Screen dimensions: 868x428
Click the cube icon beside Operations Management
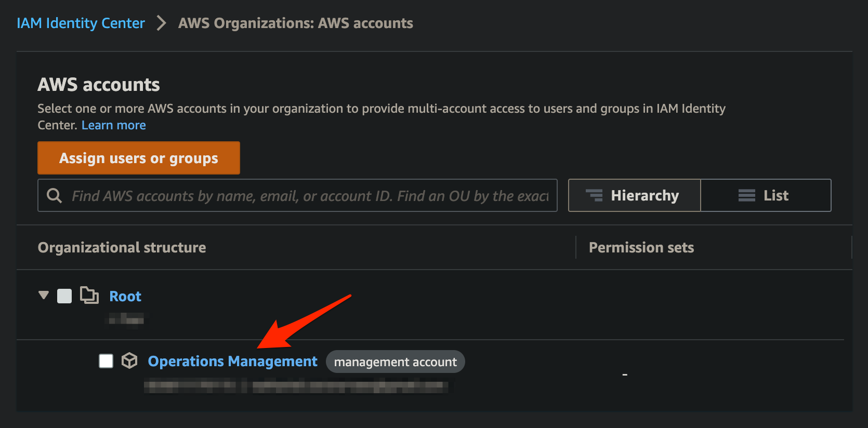(129, 360)
